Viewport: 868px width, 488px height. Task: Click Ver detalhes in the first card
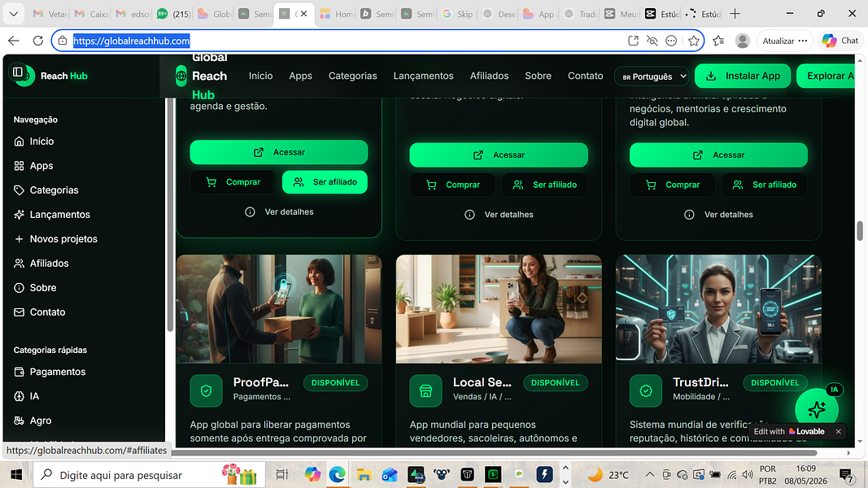coord(279,212)
